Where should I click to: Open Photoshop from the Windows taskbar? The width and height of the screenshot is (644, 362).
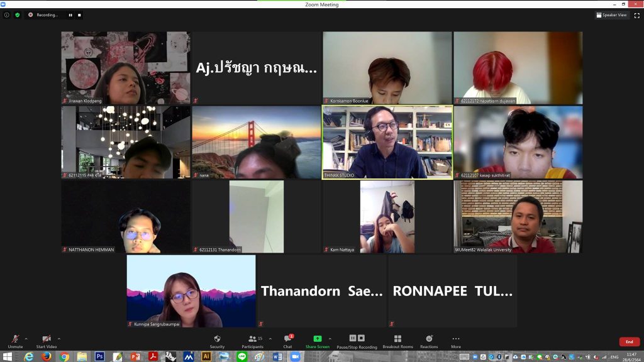(99, 356)
